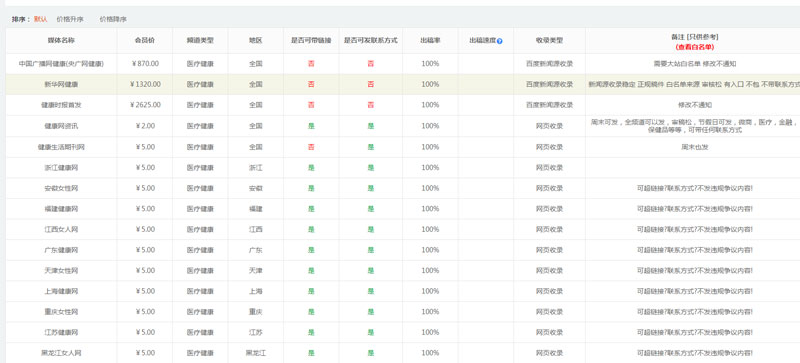800x363 pixels.
Task: Open the 广东健康网 media name
Action: coord(61,250)
